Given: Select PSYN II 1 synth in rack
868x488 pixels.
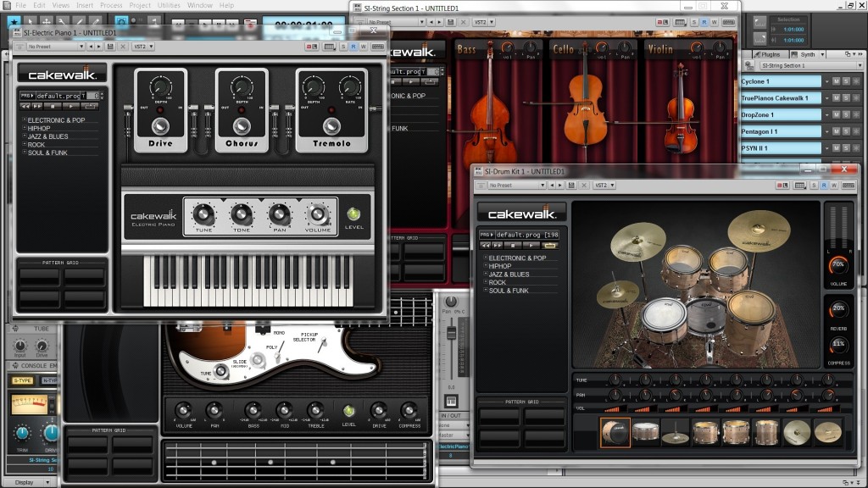Looking at the screenshot, I should pyautogui.click(x=781, y=147).
